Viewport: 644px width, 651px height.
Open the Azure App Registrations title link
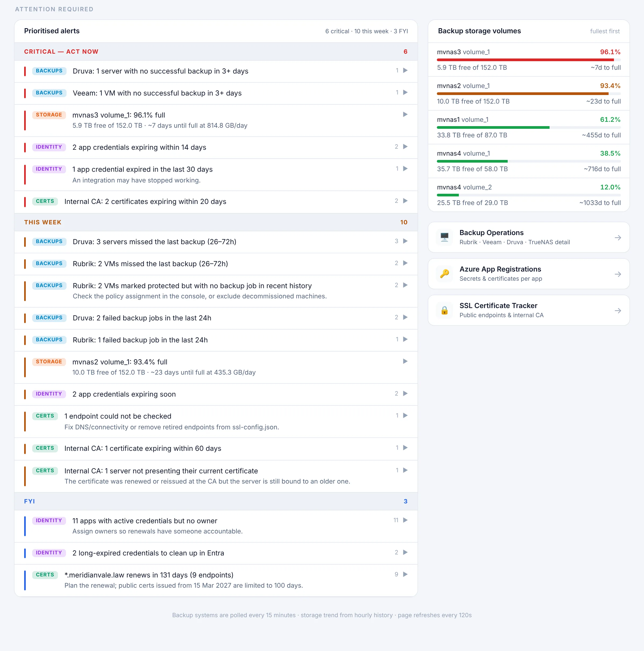tap(500, 269)
